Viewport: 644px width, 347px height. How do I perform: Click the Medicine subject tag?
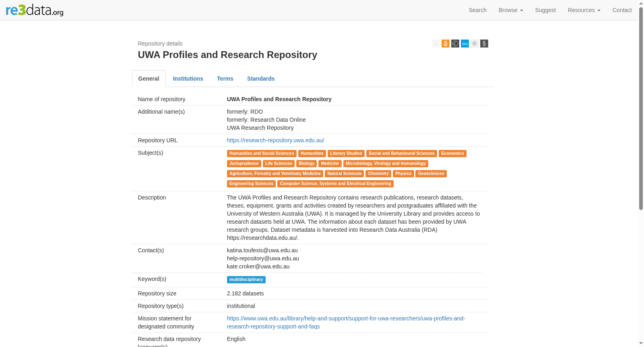(330, 164)
